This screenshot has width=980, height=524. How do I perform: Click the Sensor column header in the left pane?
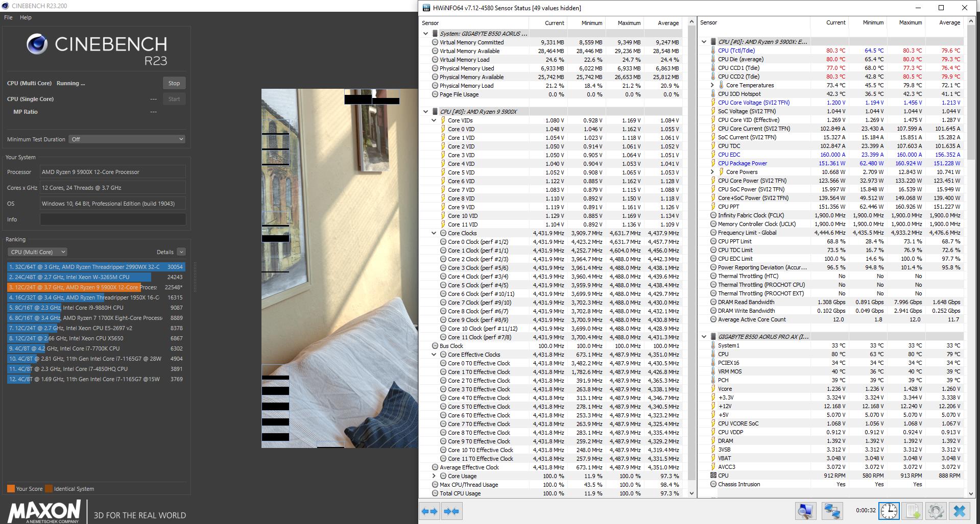click(474, 23)
